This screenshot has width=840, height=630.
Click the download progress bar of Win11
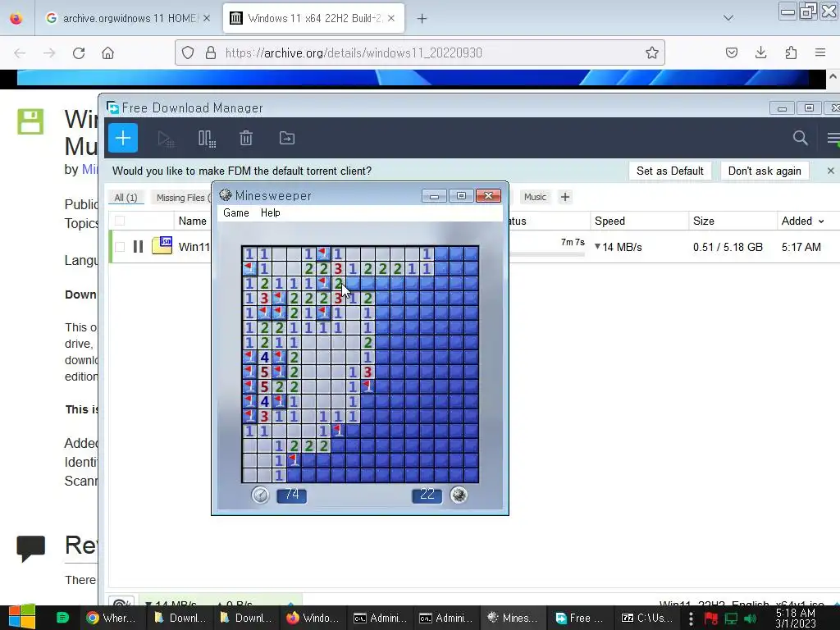546,254
